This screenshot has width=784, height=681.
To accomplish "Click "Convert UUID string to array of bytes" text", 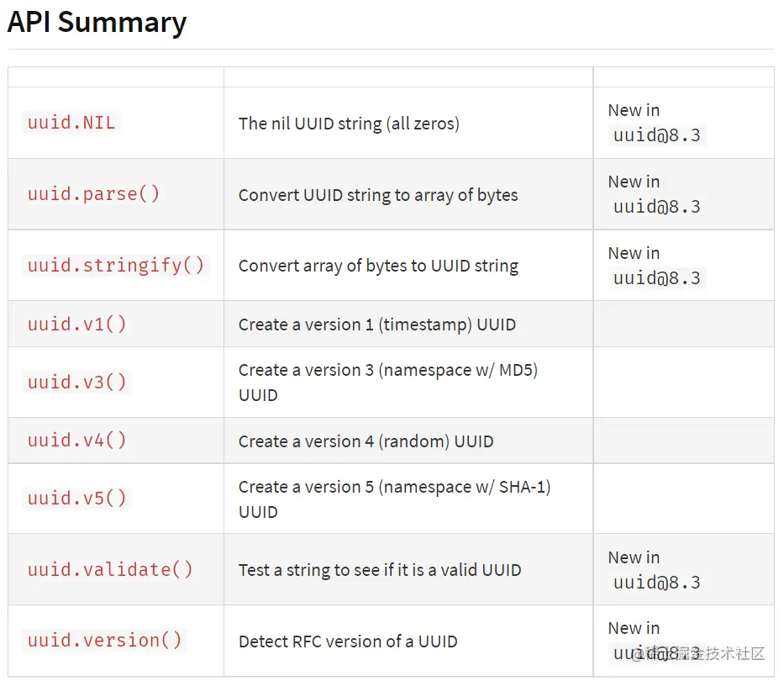I will pos(378,195).
